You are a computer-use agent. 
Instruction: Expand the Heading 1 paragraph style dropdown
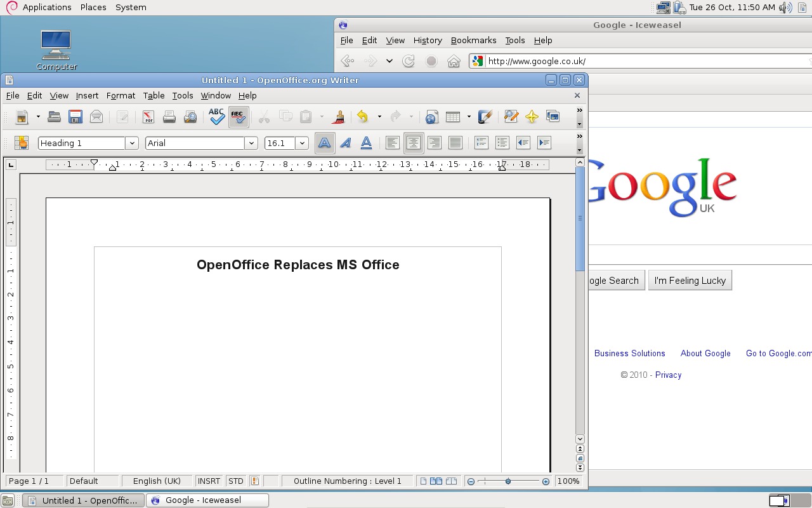click(x=132, y=143)
